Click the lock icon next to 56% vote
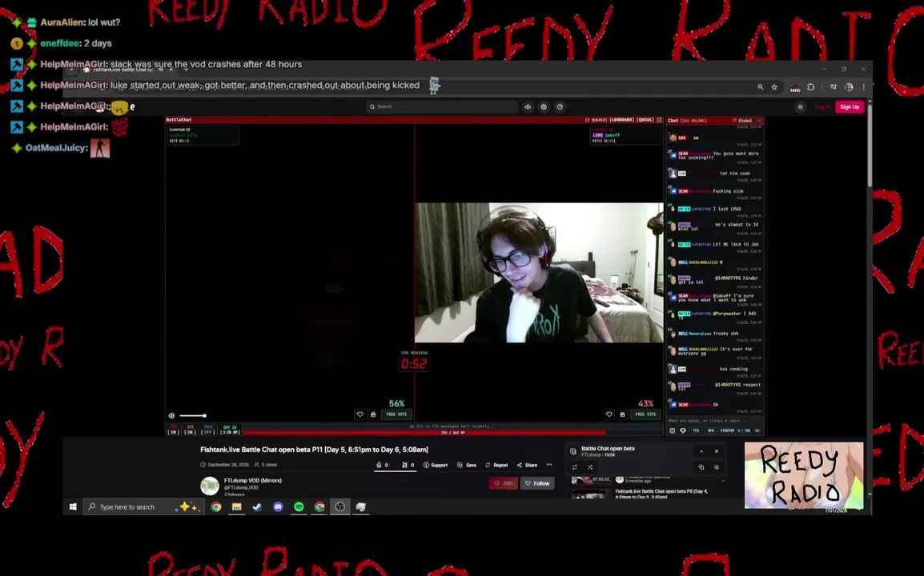Image resolution: width=924 pixels, height=576 pixels. click(x=373, y=414)
